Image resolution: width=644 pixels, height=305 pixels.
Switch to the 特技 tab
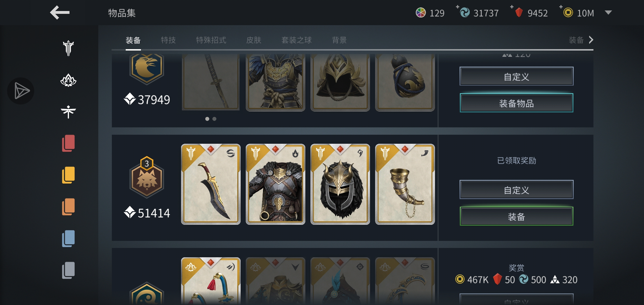click(168, 40)
